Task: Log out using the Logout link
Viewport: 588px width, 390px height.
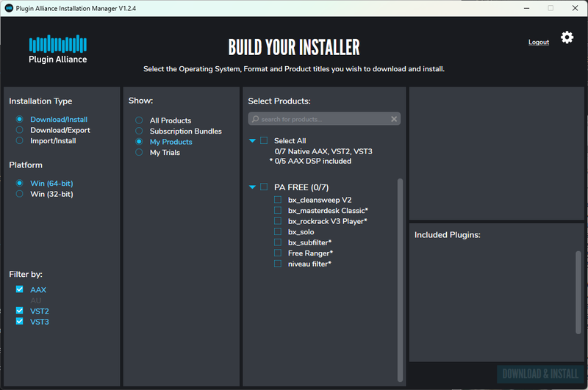Action: [539, 42]
